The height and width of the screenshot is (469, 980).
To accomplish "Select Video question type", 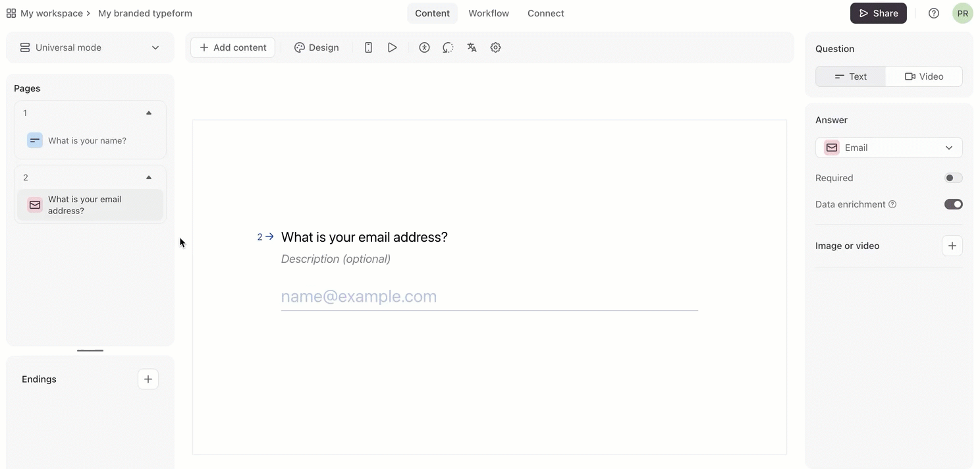I will pos(924,76).
